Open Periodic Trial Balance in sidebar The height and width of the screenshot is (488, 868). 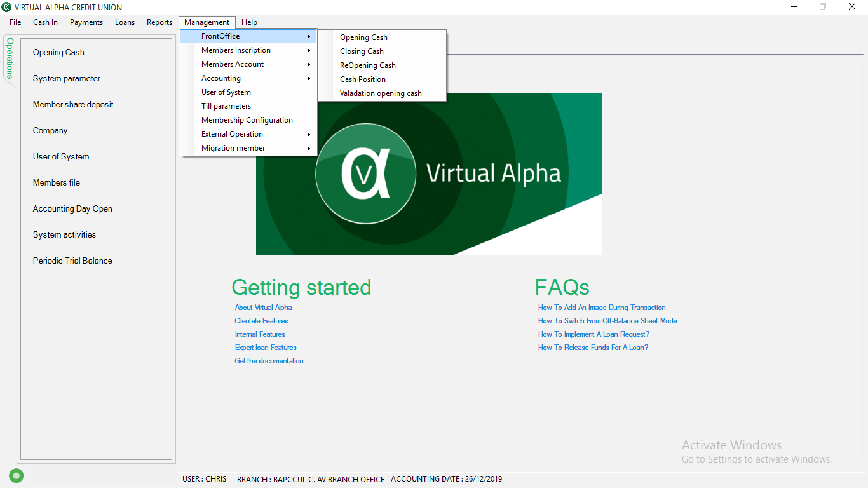(x=72, y=261)
